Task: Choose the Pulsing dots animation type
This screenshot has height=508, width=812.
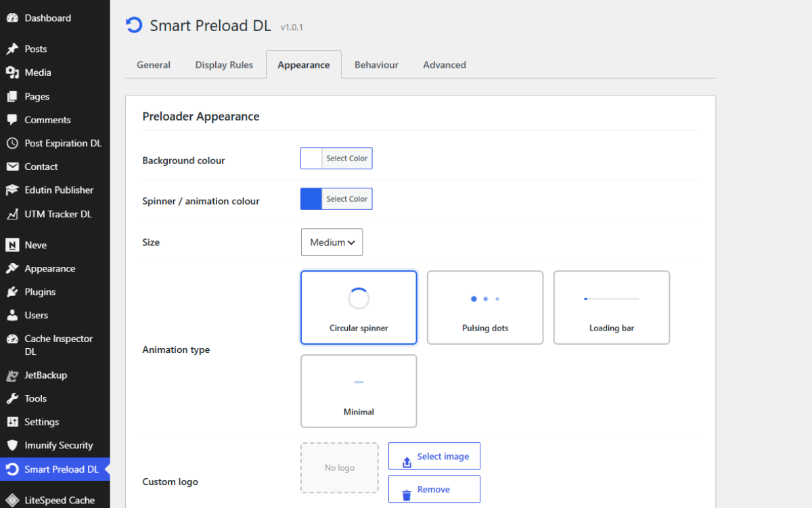Action: [x=485, y=308]
